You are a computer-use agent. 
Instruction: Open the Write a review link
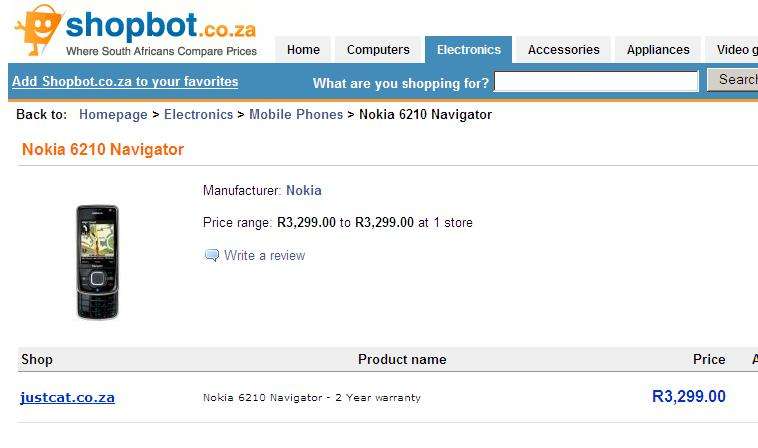264,255
